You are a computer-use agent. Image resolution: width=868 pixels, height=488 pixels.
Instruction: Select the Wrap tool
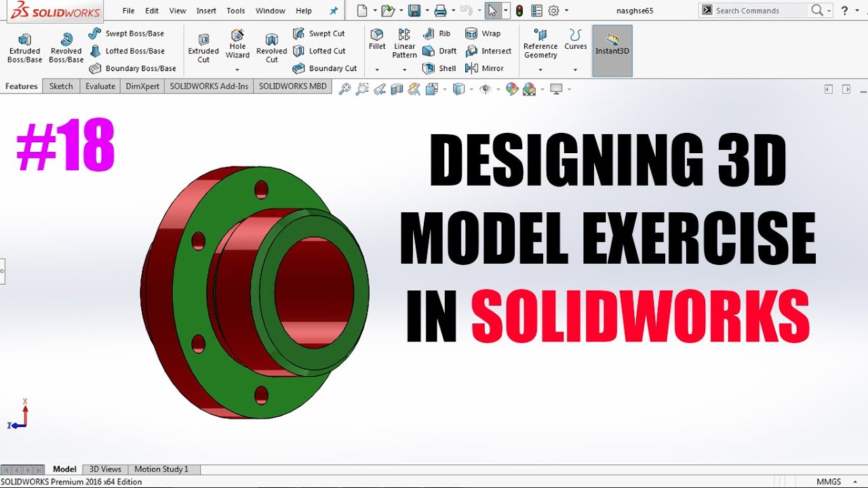click(x=483, y=33)
